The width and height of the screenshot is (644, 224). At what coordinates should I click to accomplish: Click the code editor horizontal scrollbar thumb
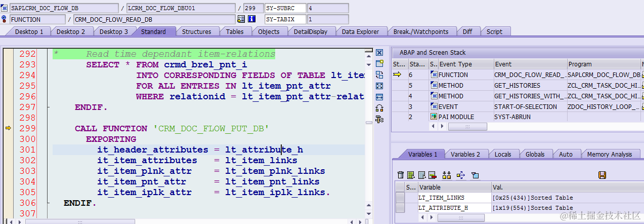pos(80,221)
